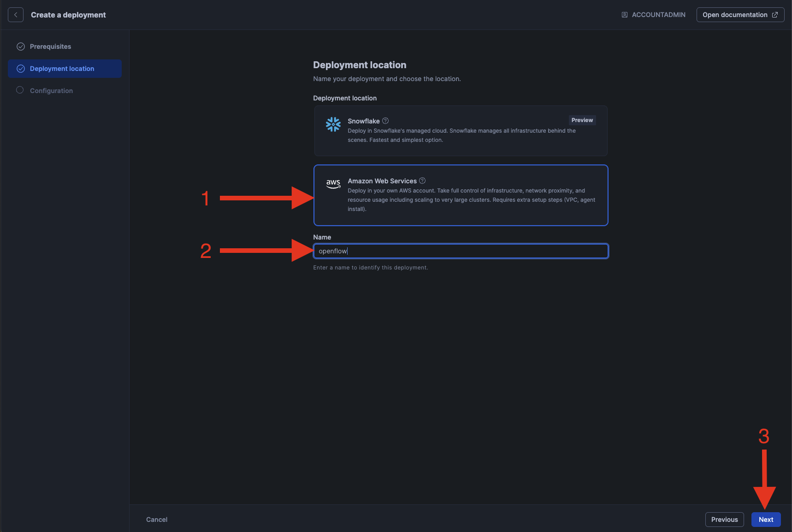Click the Snowflake logo icon
Viewport: 792px width, 532px height.
(x=333, y=124)
